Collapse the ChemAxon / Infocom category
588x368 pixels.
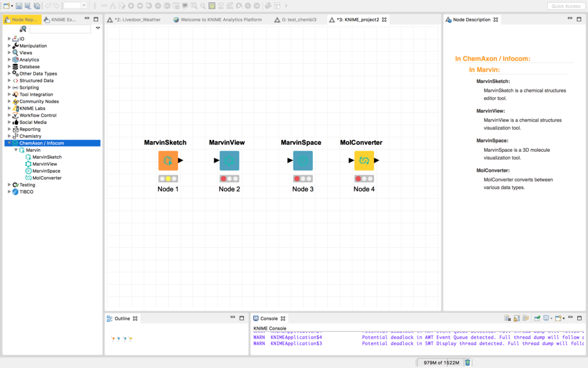9,143
